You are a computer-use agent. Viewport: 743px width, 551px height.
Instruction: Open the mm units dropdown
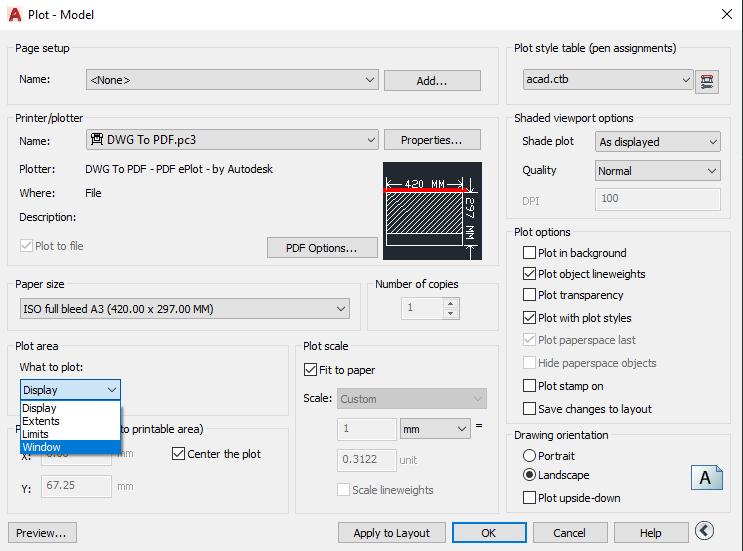point(435,429)
